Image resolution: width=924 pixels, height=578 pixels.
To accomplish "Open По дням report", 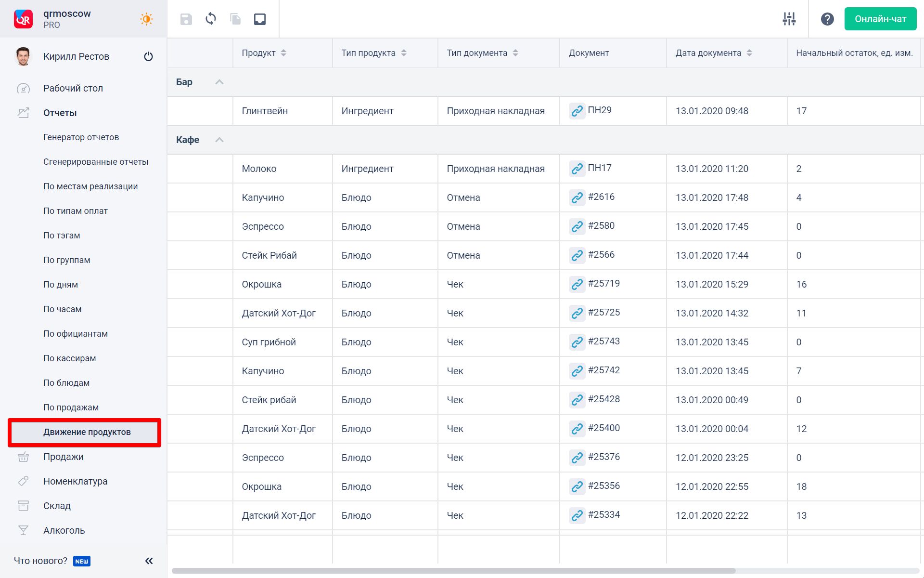I will pos(61,285).
